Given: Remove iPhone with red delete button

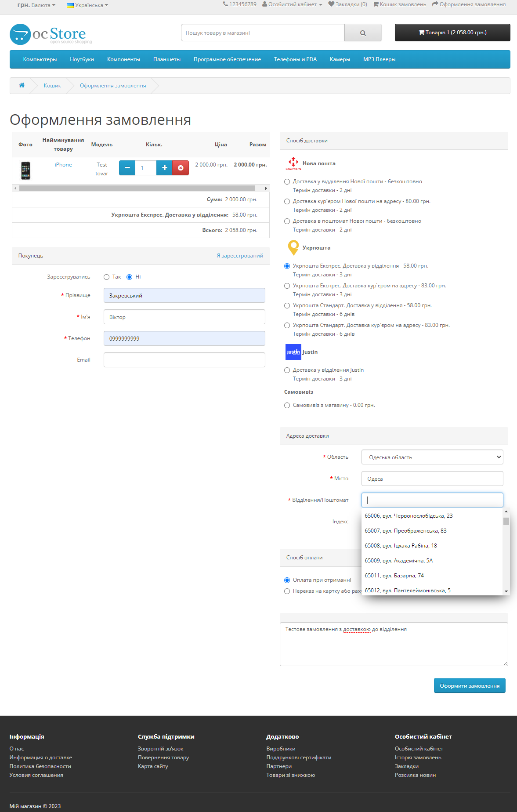Looking at the screenshot, I should (181, 168).
